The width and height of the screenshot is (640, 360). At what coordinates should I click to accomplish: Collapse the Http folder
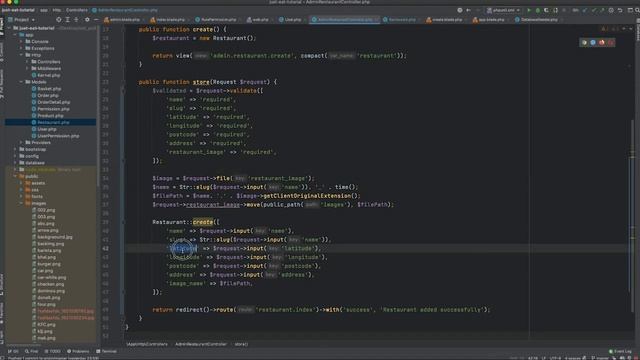(x=21, y=55)
